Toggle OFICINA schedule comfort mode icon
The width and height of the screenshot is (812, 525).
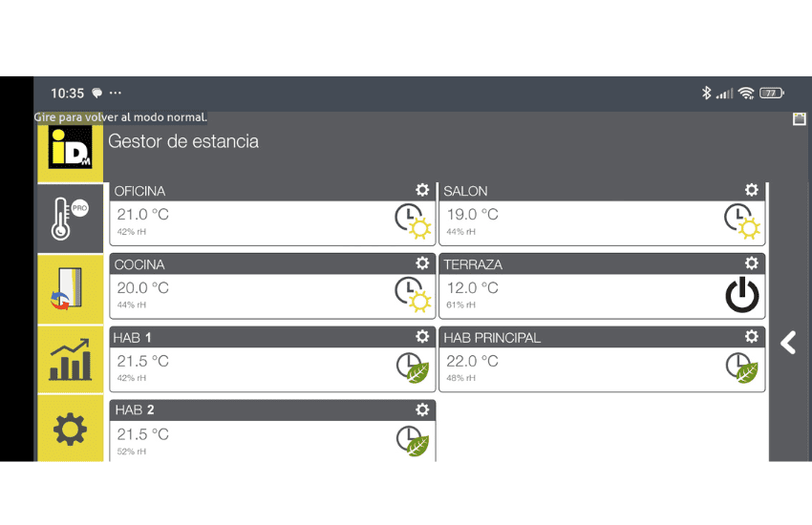pyautogui.click(x=414, y=222)
